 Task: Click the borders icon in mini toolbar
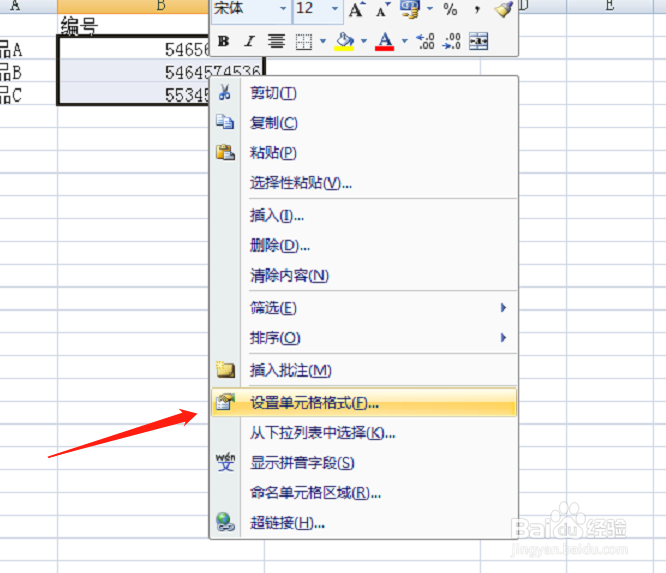pyautogui.click(x=304, y=41)
